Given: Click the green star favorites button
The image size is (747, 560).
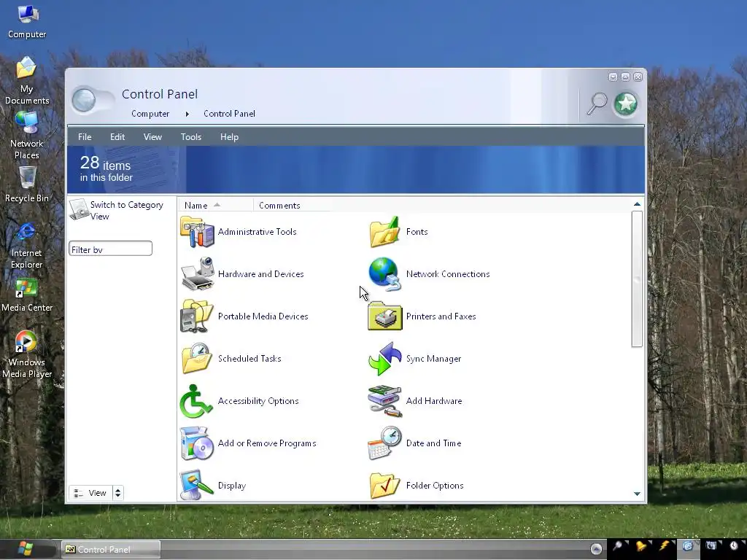Looking at the screenshot, I should pos(625,104).
